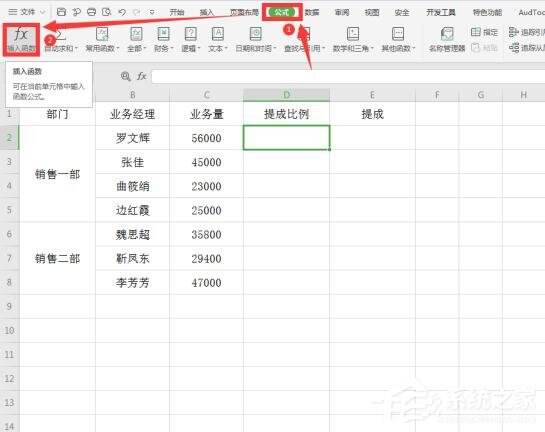545x432 pixels.
Task: Select the empty cell D2
Action: click(x=286, y=138)
